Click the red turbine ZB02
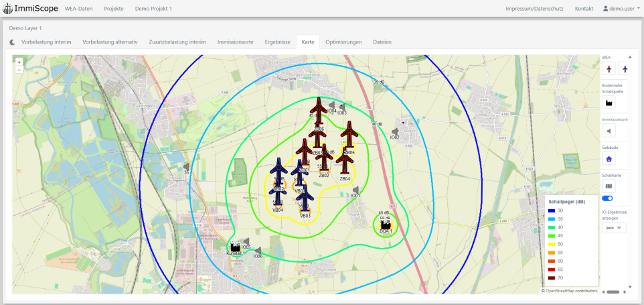 click(324, 157)
